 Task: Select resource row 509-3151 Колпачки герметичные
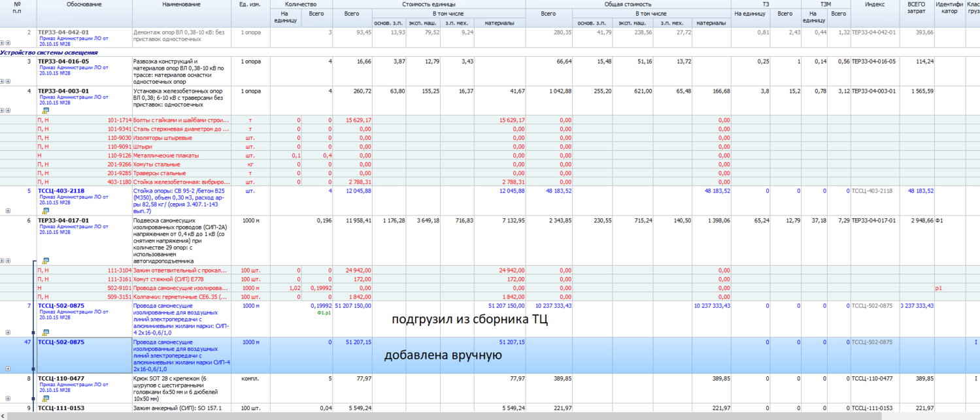coord(490,297)
